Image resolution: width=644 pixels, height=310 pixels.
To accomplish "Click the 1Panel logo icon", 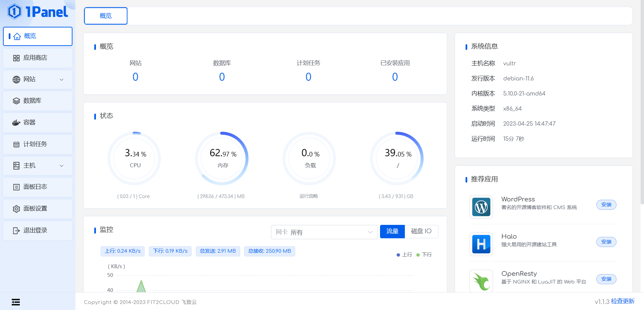I will [x=14, y=12].
